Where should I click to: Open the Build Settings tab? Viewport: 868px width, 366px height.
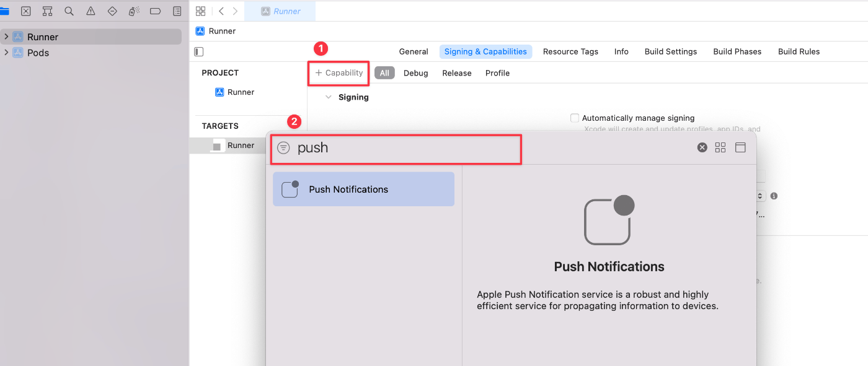coord(671,52)
